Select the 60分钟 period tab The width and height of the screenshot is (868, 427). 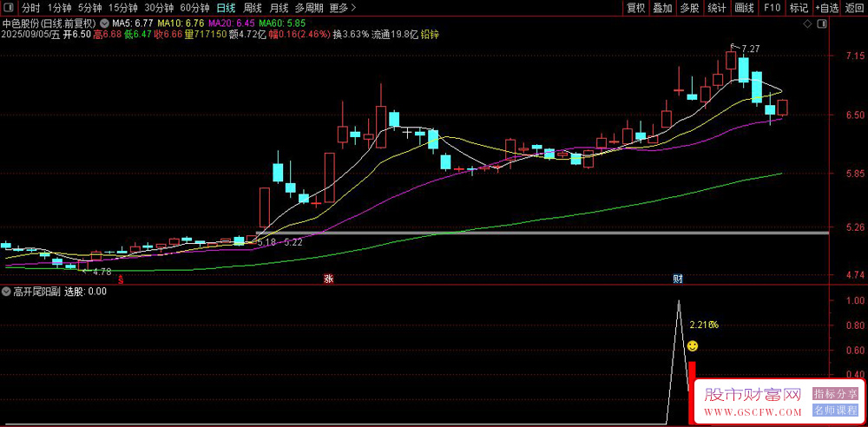[x=194, y=8]
